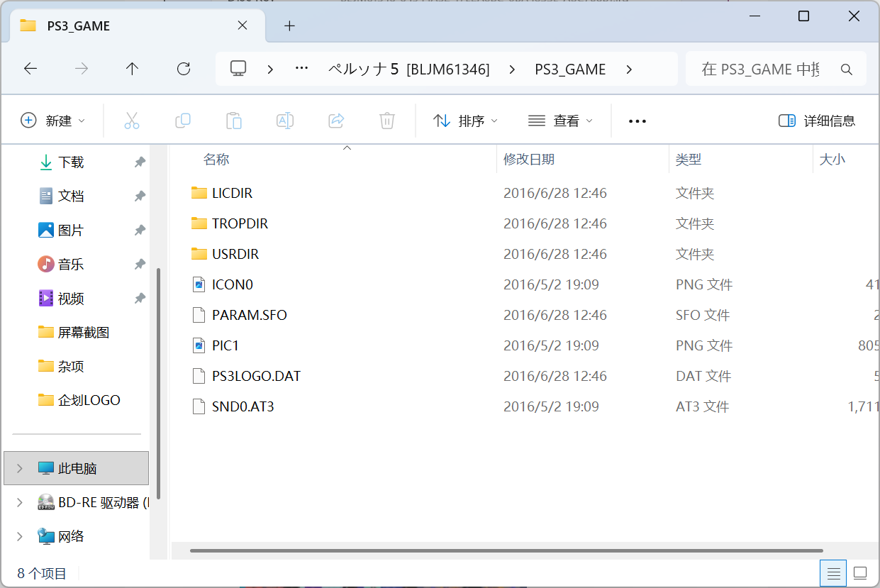The image size is (880, 588).
Task: Open the 排序 sort dropdown
Action: [x=465, y=121]
